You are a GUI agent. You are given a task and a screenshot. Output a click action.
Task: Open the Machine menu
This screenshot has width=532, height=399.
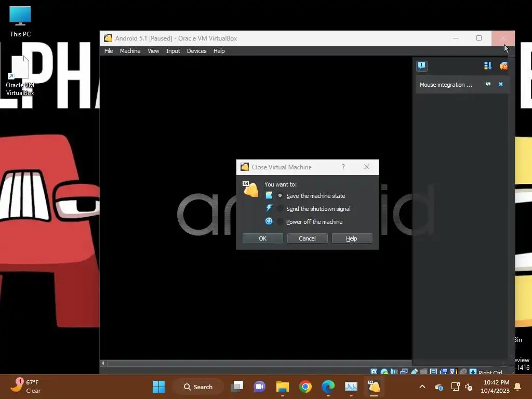coord(130,51)
